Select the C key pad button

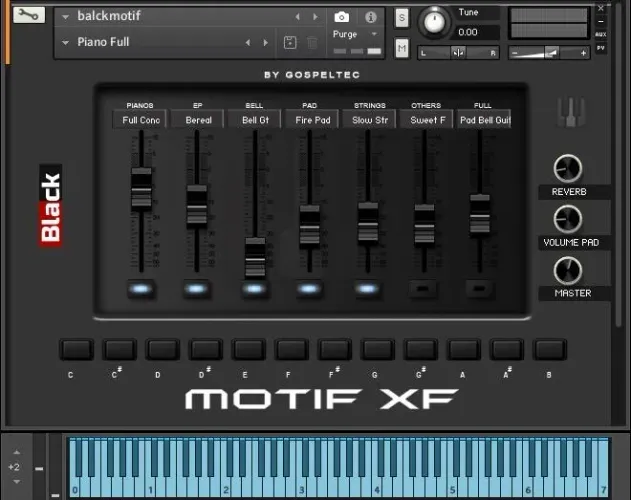point(76,349)
